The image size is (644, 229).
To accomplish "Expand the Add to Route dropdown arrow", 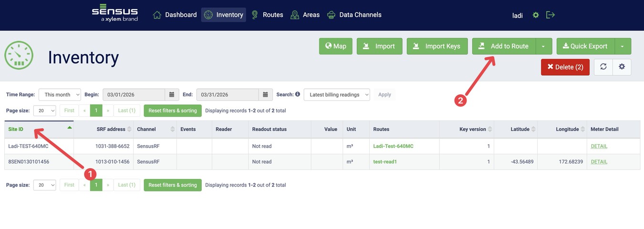I will [544, 46].
